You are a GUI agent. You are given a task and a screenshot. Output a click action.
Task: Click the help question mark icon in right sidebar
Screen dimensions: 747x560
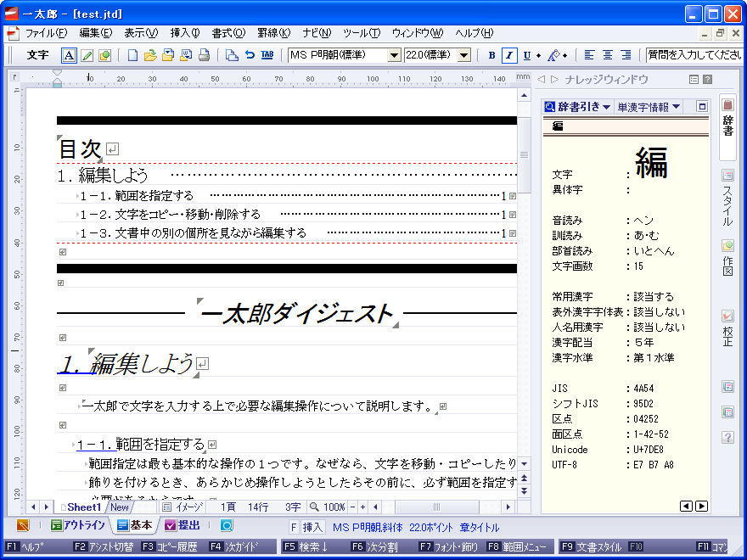pyautogui.click(x=728, y=437)
